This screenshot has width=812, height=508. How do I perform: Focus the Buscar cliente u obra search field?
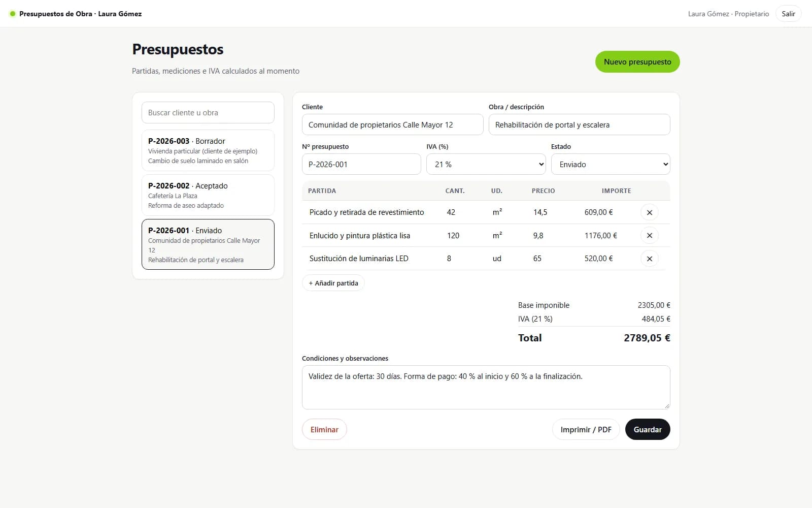[x=208, y=112]
